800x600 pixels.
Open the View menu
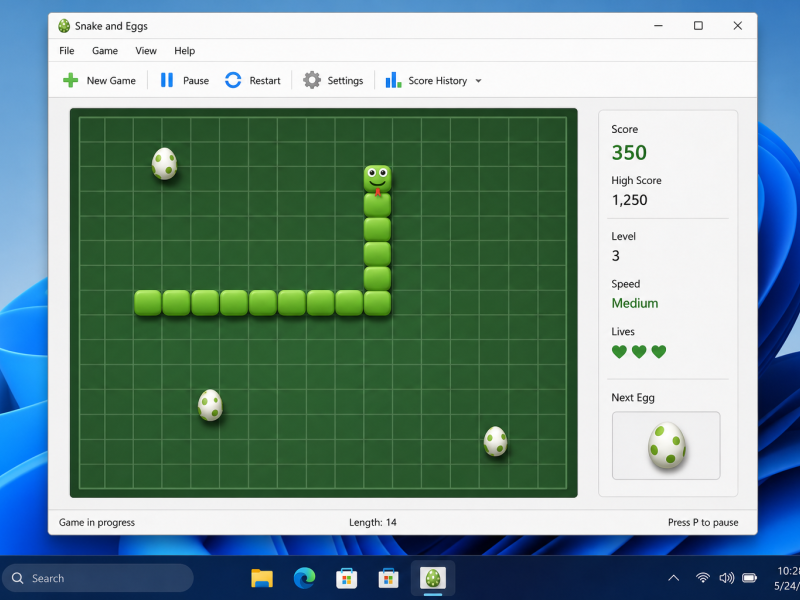point(146,51)
